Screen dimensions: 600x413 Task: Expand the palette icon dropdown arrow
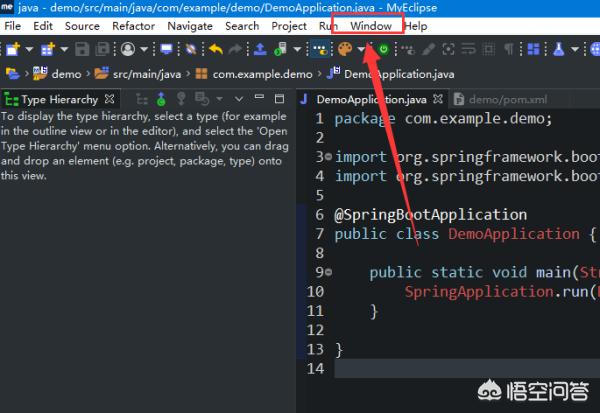(x=360, y=48)
